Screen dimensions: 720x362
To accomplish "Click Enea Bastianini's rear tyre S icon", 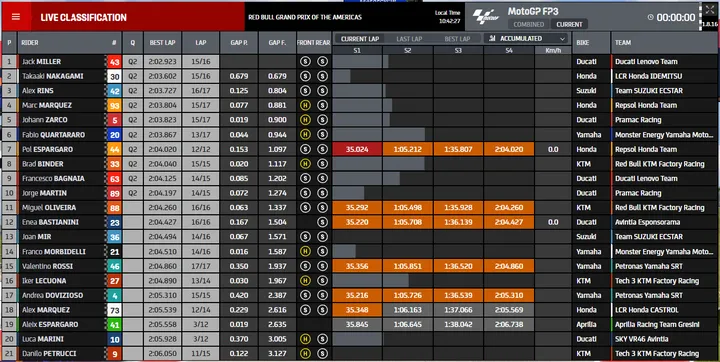I will 322,222.
